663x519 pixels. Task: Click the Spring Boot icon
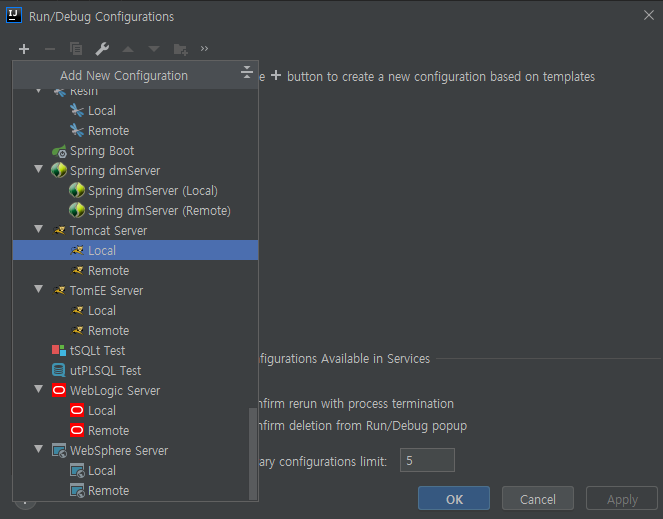coord(59,151)
